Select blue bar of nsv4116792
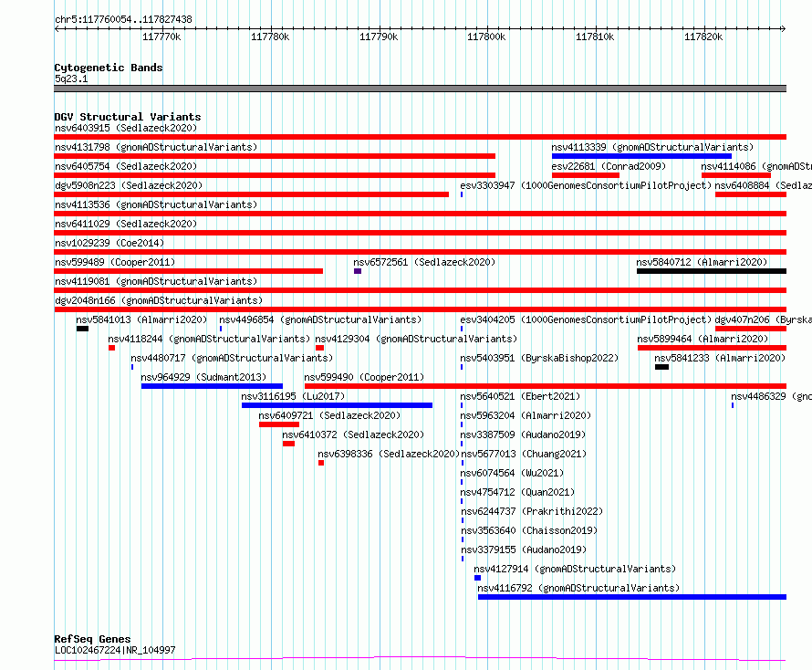812x670 pixels. (632, 597)
